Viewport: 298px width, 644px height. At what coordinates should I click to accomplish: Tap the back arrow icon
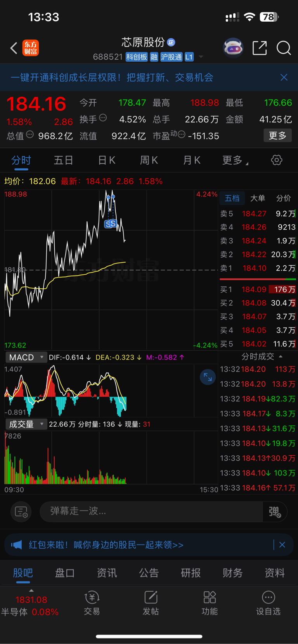click(14, 48)
